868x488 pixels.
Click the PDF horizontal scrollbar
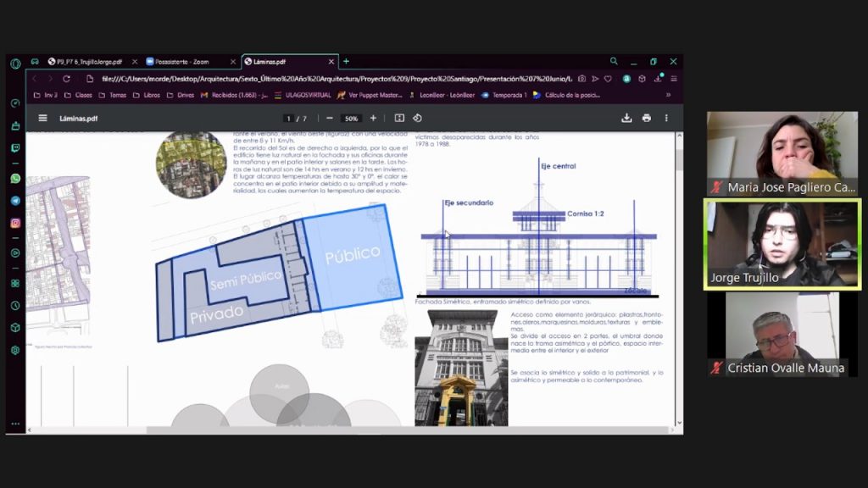coord(339,430)
